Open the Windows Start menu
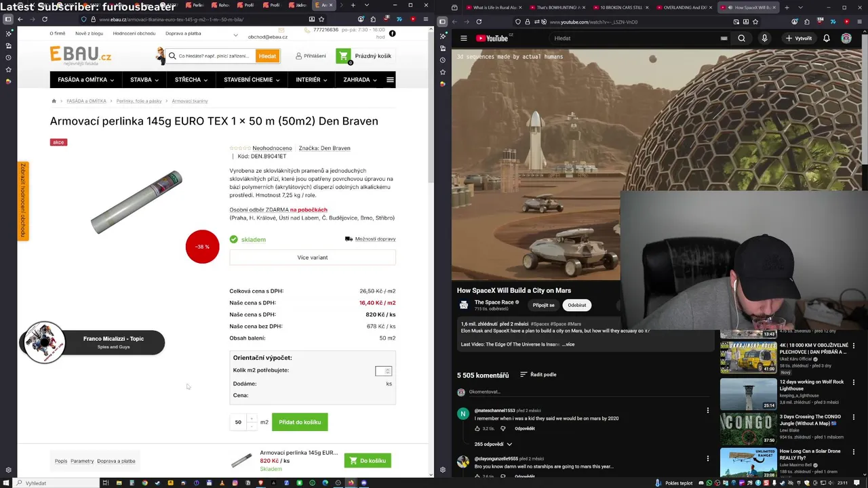The height and width of the screenshot is (488, 868). pos(7,483)
